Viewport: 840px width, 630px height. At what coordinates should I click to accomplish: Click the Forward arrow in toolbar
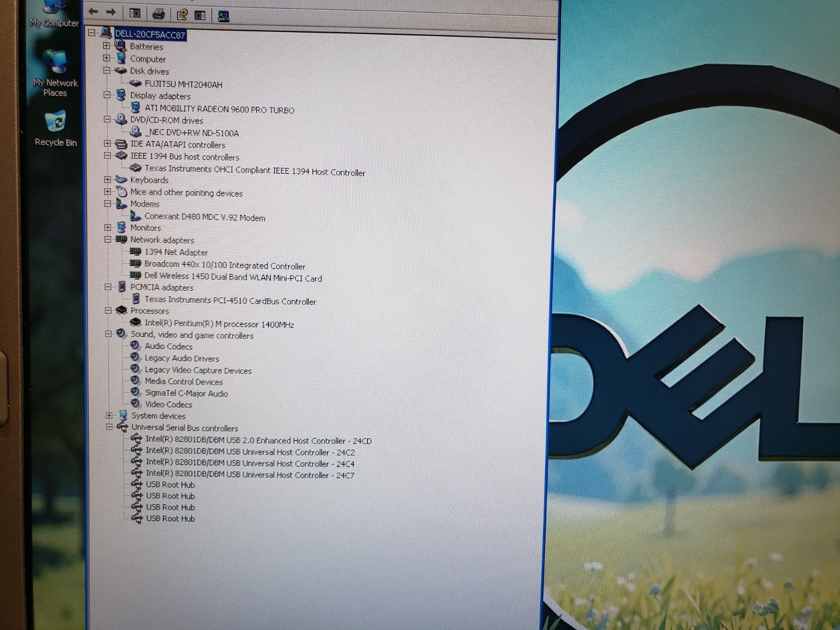click(111, 12)
